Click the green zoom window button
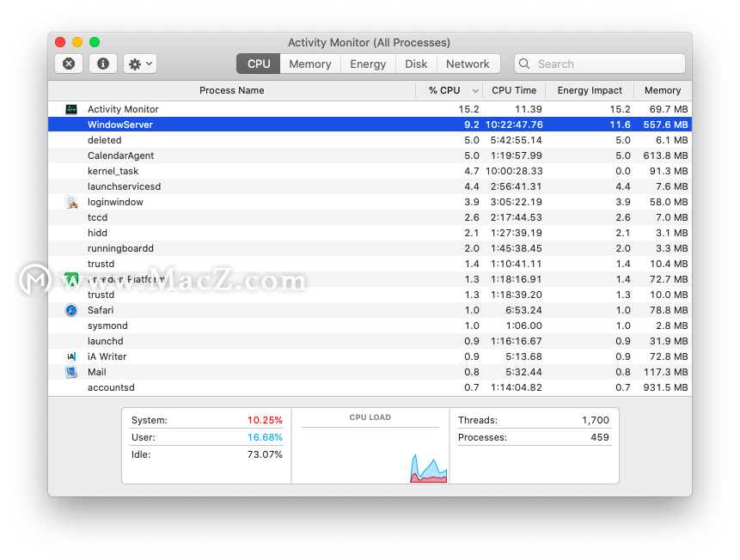Screen dimensions: 740x560 click(x=95, y=42)
